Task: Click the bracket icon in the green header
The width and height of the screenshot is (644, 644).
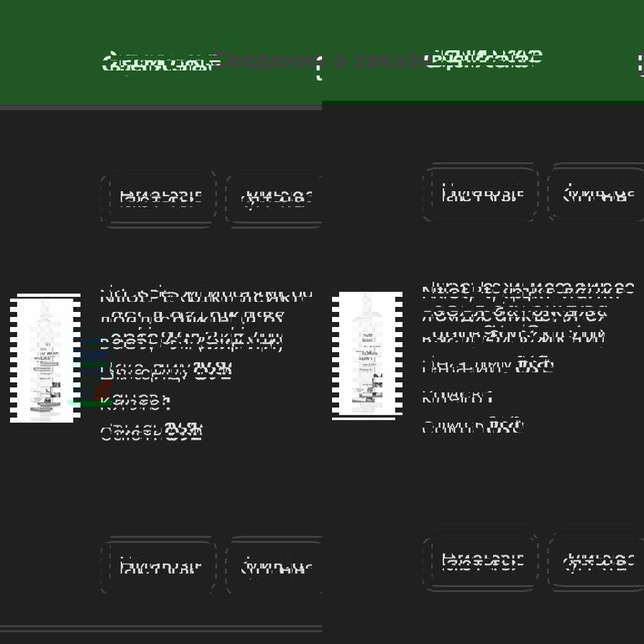Action: 321,65
